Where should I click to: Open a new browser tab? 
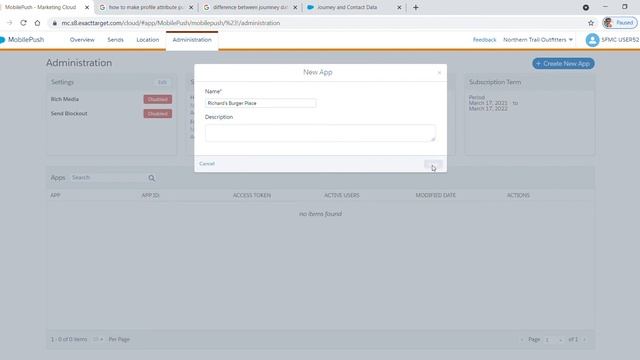[416, 7]
